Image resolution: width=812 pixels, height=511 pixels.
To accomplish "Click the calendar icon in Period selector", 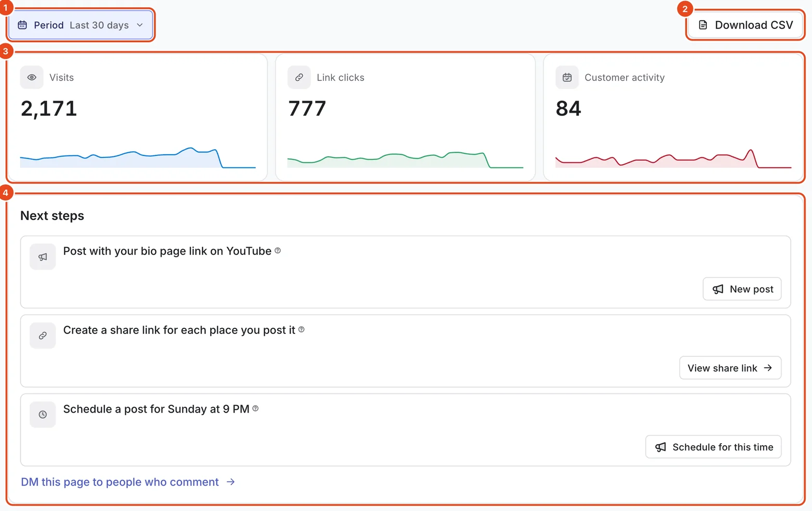I will pyautogui.click(x=22, y=25).
